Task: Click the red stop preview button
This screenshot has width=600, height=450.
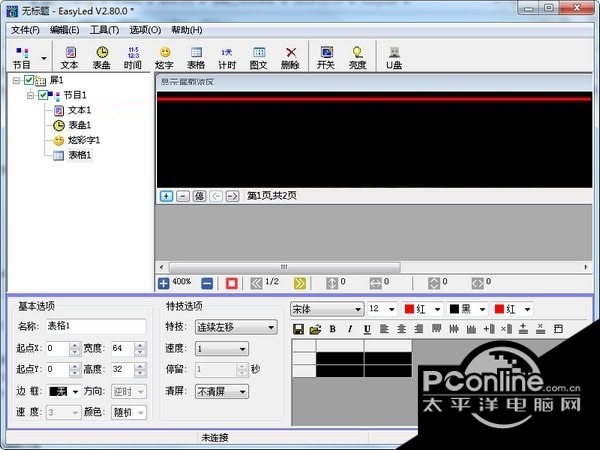Action: 232,284
